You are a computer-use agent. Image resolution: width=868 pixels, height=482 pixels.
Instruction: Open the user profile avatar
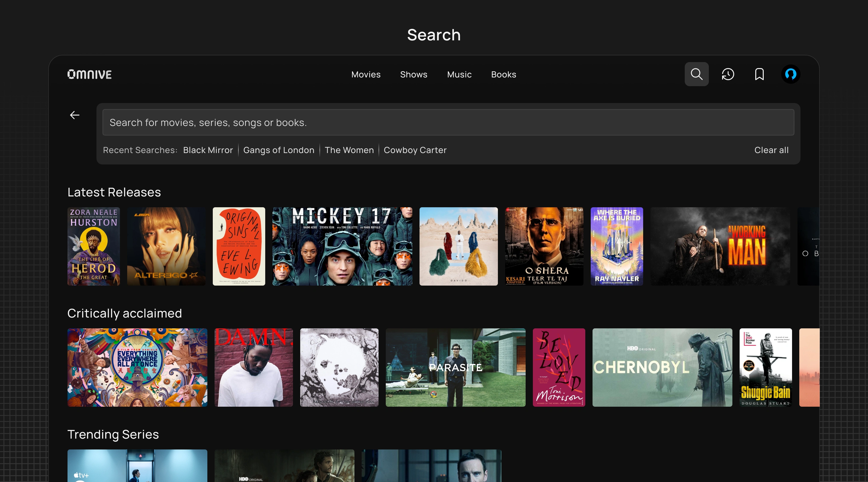click(x=790, y=74)
